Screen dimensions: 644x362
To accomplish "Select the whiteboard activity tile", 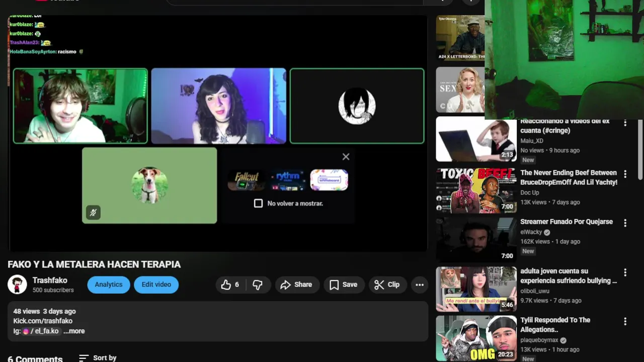I will coord(329,180).
